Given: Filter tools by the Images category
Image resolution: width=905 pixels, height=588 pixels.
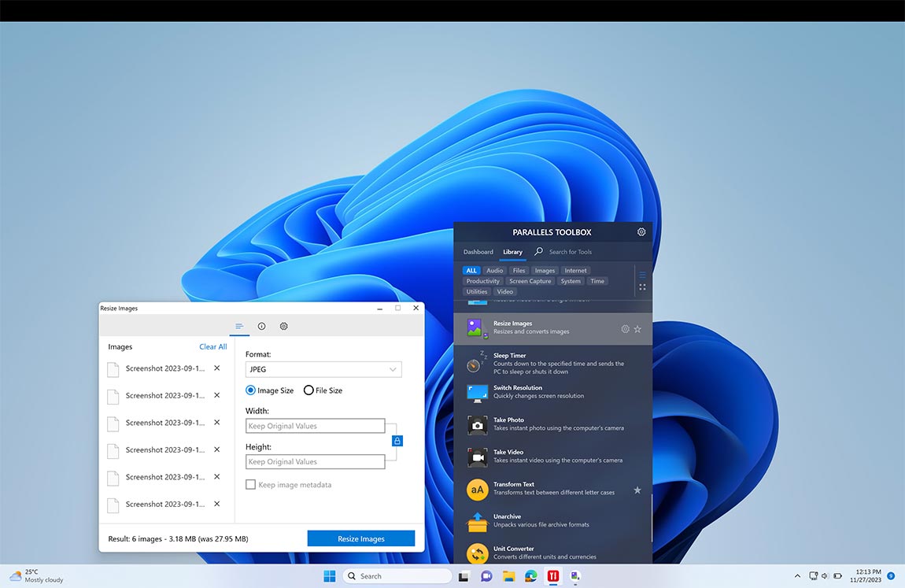Looking at the screenshot, I should pyautogui.click(x=545, y=270).
